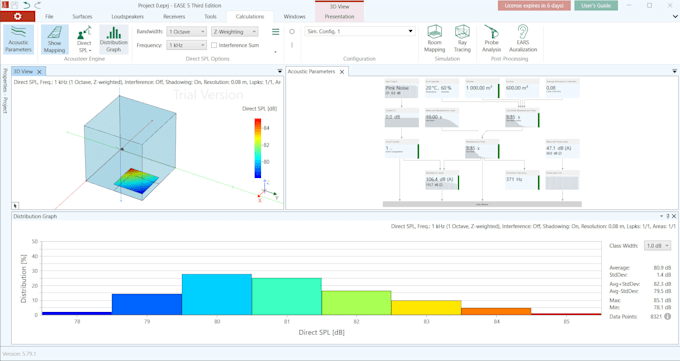Switch to the 3D View document tab

click(23, 72)
